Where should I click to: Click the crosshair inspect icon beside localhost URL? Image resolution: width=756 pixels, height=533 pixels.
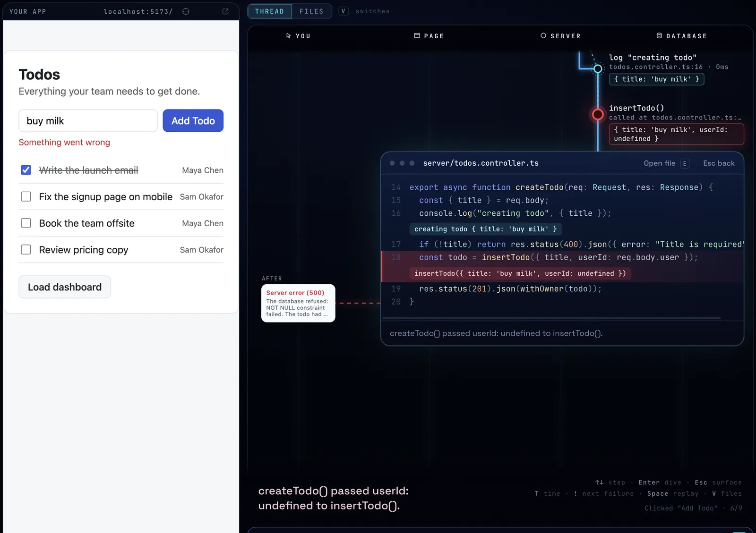(x=186, y=11)
